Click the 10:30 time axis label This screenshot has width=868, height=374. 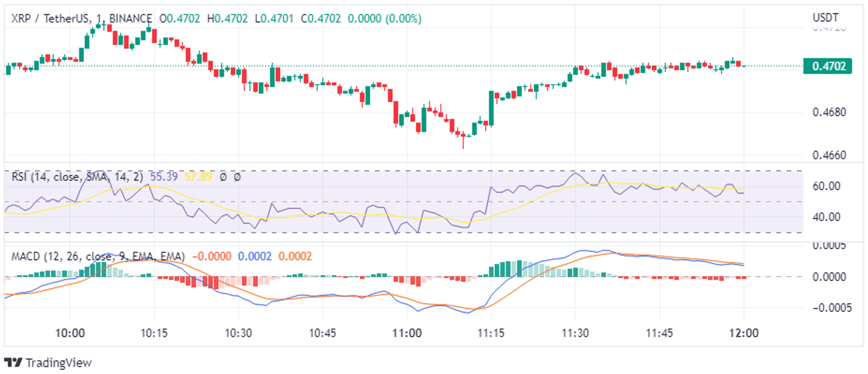click(x=239, y=333)
